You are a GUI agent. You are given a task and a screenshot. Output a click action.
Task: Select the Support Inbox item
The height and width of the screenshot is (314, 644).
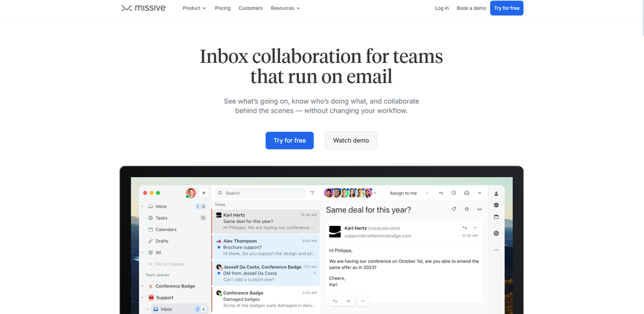click(180, 309)
